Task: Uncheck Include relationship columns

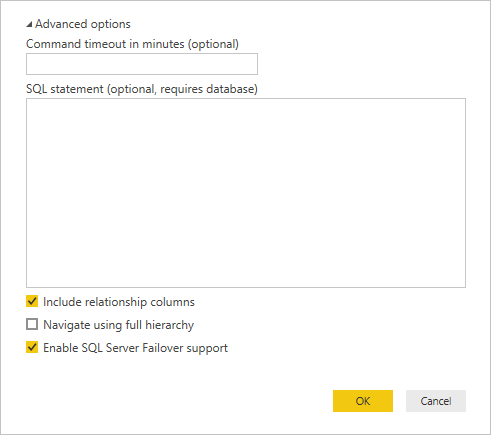Action: (32, 301)
